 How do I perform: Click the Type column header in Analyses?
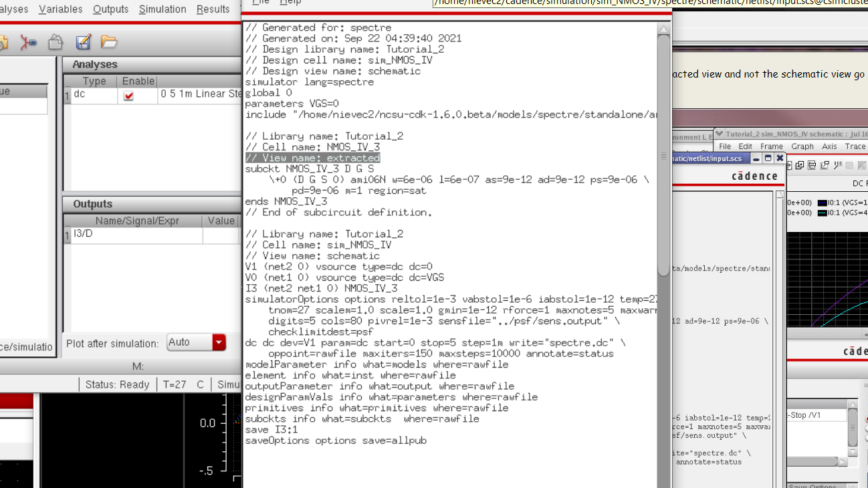94,81
